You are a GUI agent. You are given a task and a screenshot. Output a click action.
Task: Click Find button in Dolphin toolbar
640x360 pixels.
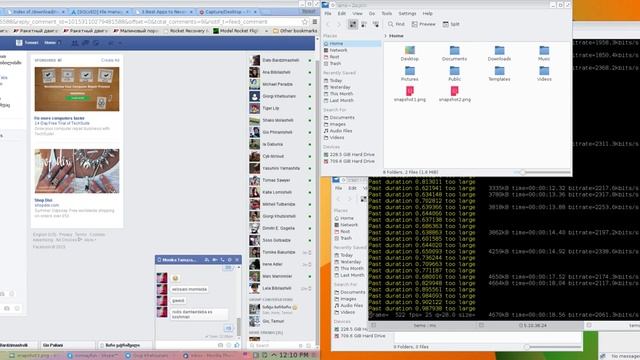(396, 24)
